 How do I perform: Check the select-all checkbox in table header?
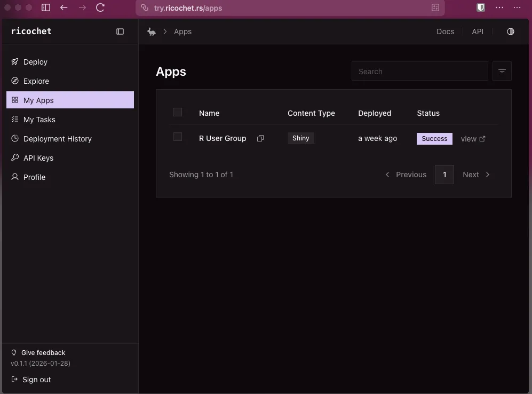point(178,112)
